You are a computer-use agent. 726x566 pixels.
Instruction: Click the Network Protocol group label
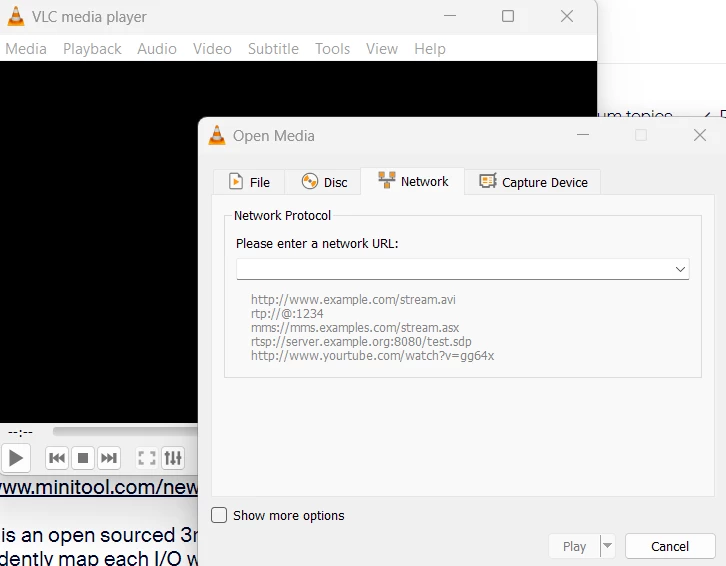(282, 215)
